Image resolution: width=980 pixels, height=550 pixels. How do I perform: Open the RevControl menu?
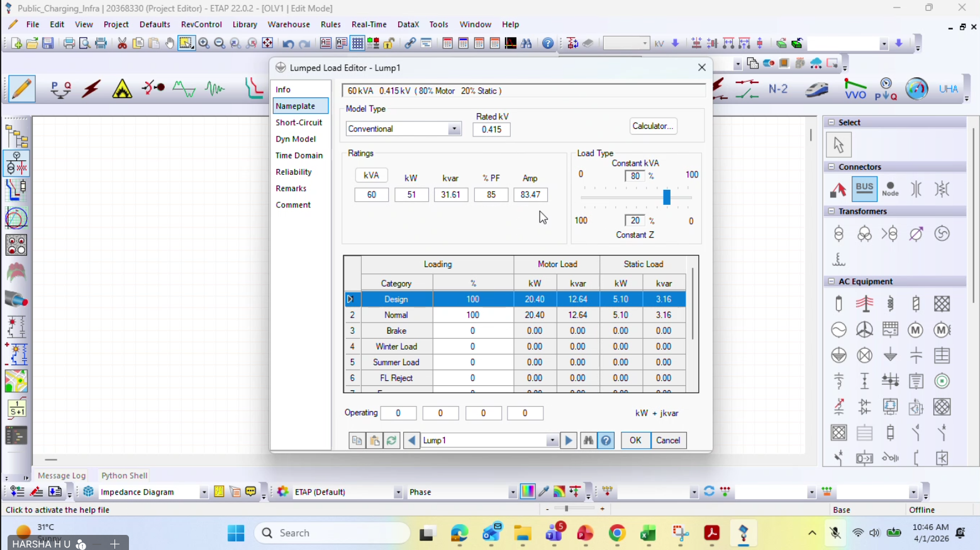[x=201, y=25]
